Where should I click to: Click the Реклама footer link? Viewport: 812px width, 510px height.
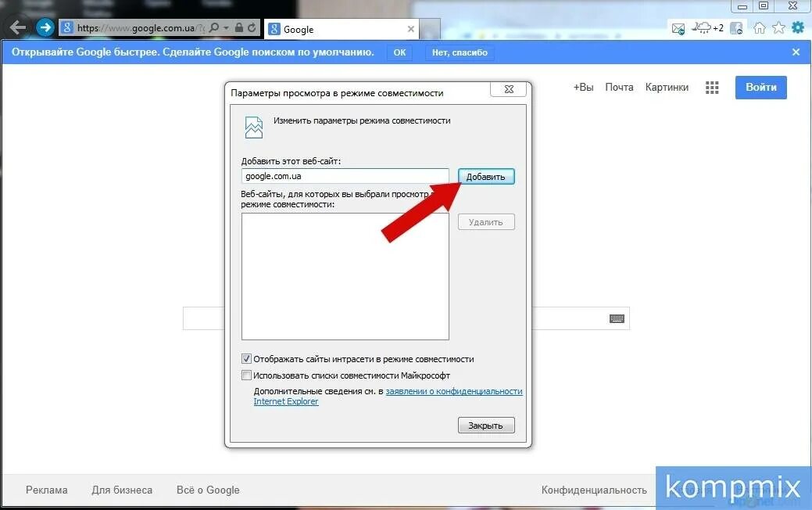[47, 490]
